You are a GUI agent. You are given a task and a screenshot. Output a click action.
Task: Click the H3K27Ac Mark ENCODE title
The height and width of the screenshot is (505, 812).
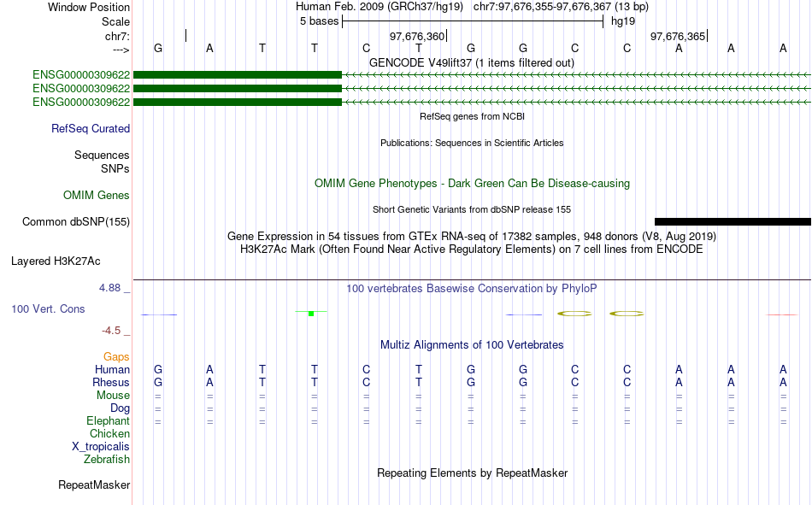[472, 250]
